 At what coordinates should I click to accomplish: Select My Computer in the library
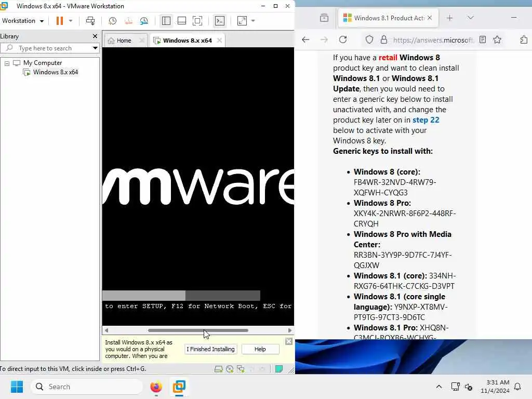coord(43,63)
